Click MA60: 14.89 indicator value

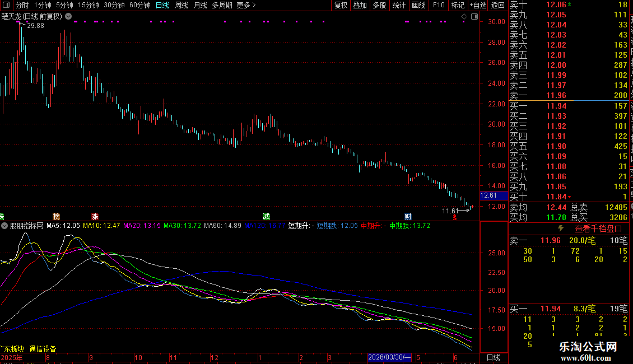222,226
